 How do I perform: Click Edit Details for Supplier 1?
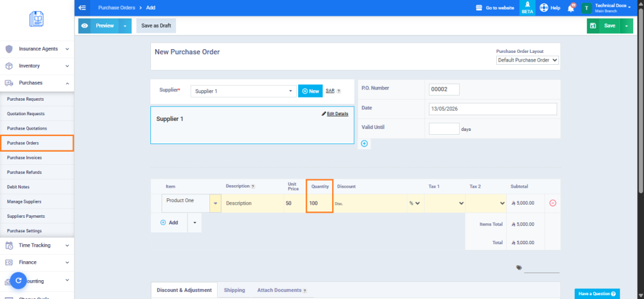coord(335,113)
